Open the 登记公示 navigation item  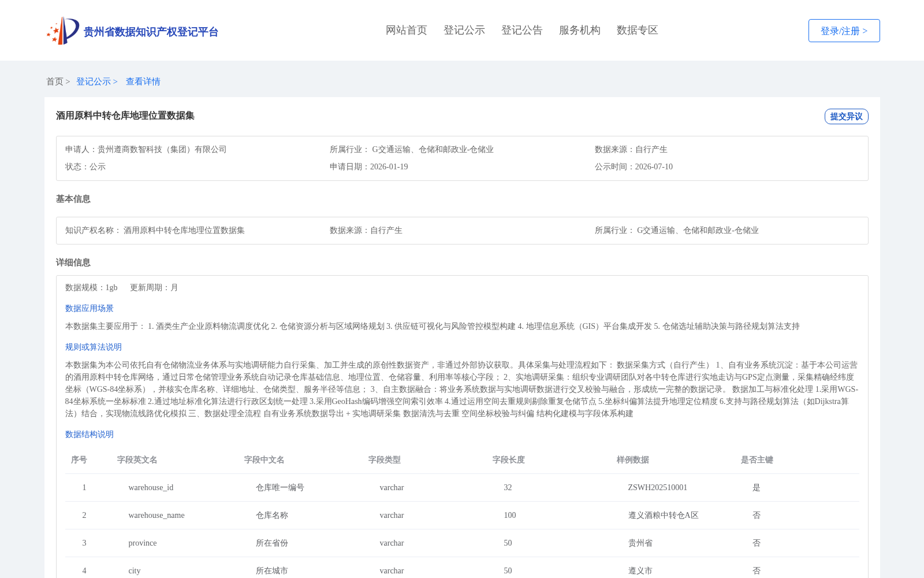coord(464,30)
